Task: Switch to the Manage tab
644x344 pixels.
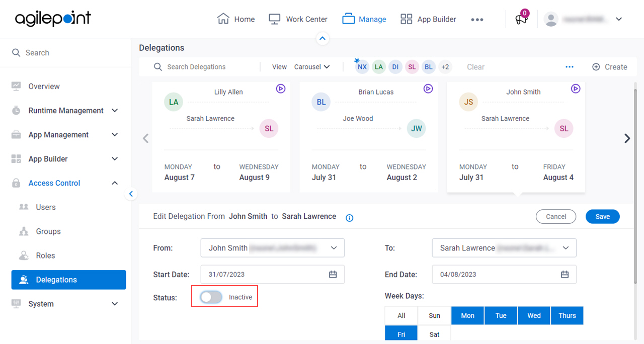Action: pos(364,19)
